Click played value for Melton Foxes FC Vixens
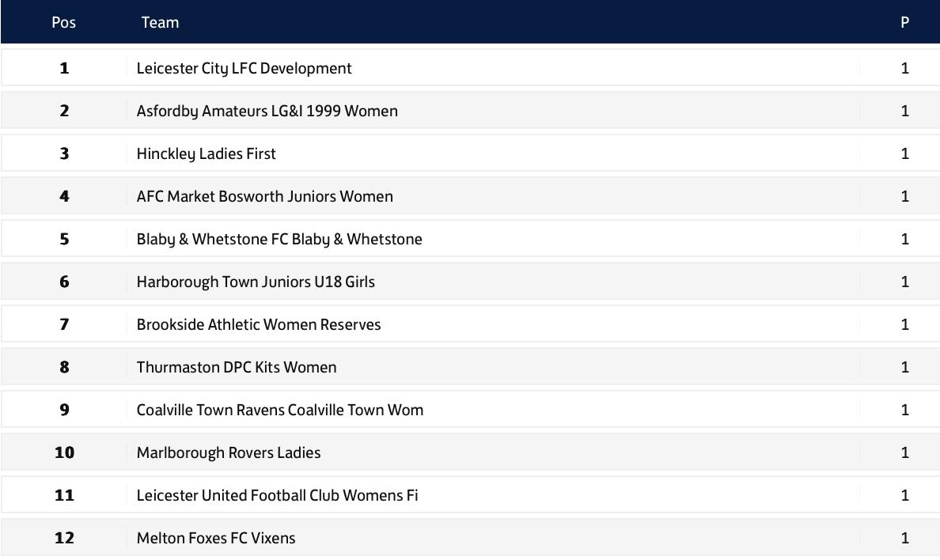This screenshot has height=560, width=940. point(904,538)
